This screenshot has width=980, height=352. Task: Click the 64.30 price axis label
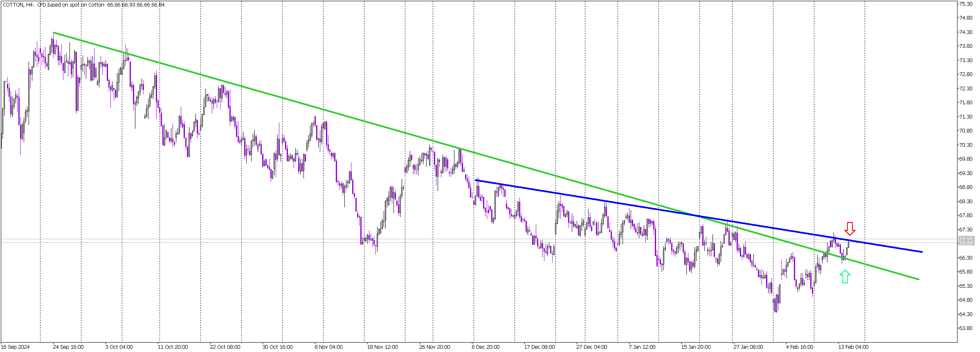(x=967, y=314)
